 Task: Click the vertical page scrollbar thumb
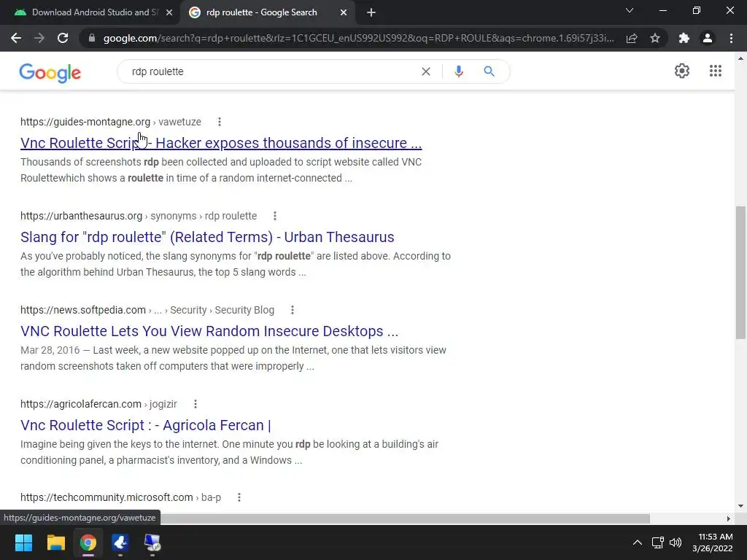pos(740,273)
